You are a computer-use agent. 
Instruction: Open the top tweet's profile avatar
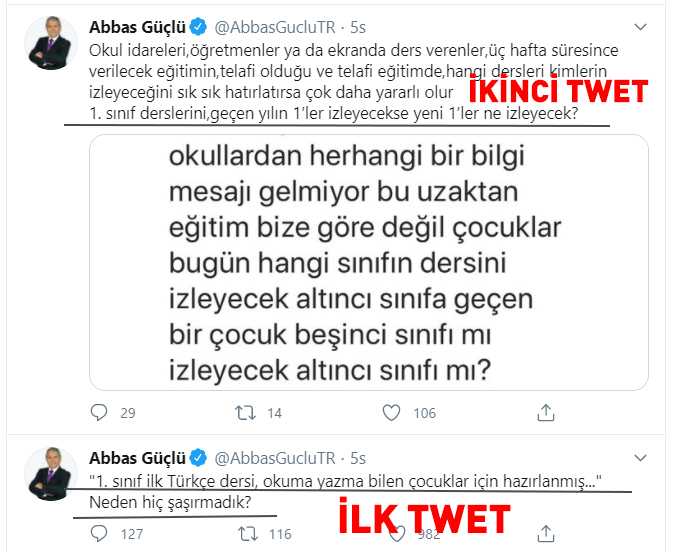click(x=51, y=43)
